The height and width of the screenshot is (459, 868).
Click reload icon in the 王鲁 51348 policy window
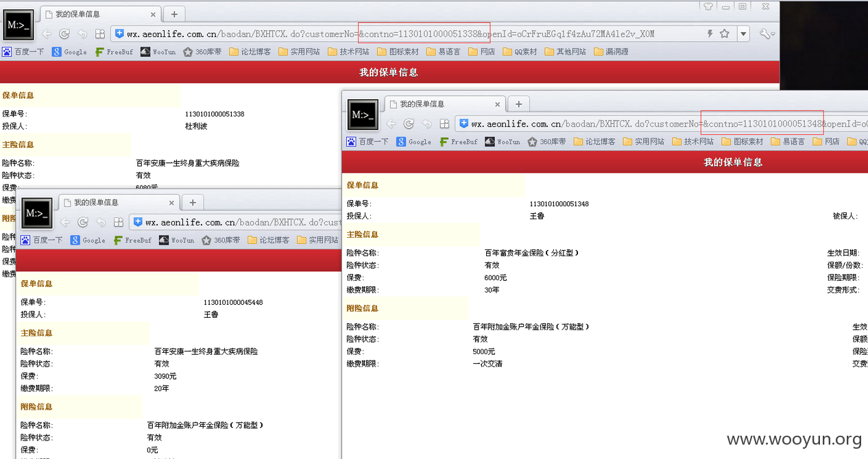pyautogui.click(x=409, y=124)
